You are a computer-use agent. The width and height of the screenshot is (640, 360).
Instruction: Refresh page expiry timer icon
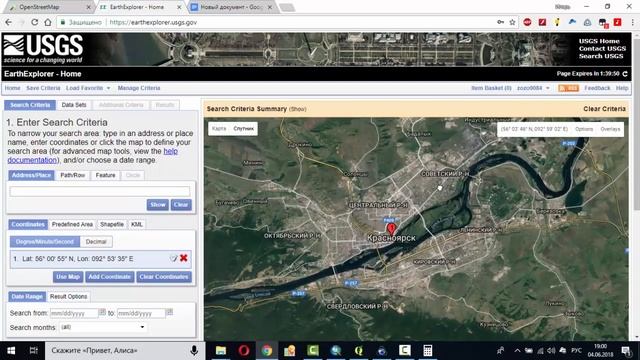[x=625, y=74]
